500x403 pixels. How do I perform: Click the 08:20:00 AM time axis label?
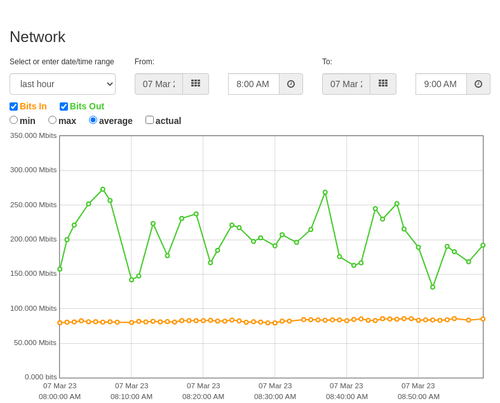pos(203,397)
